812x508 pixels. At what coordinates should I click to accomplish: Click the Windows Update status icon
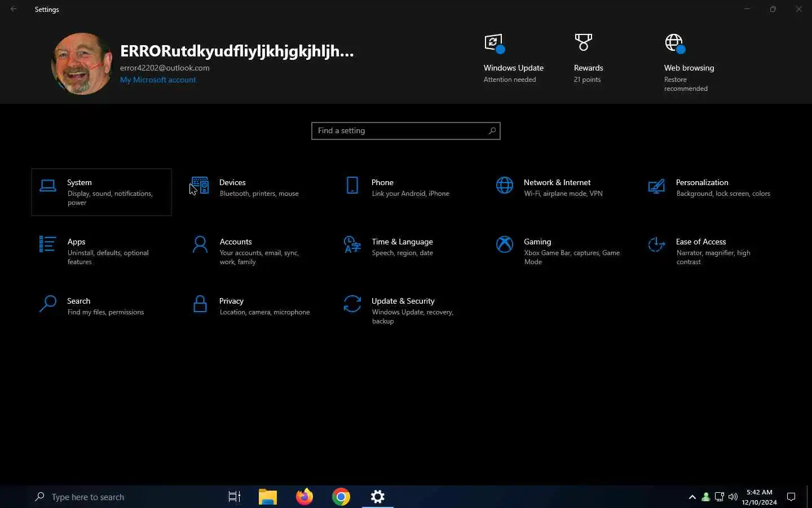[495, 43]
